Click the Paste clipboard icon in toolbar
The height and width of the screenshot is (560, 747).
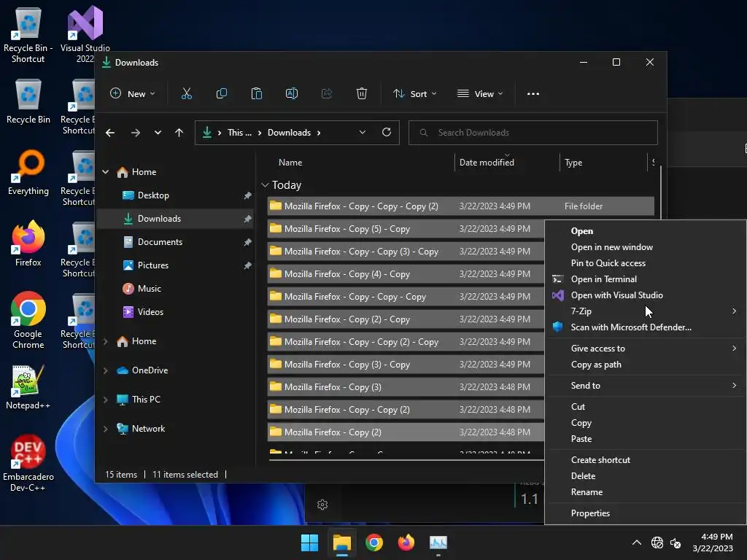(x=256, y=94)
